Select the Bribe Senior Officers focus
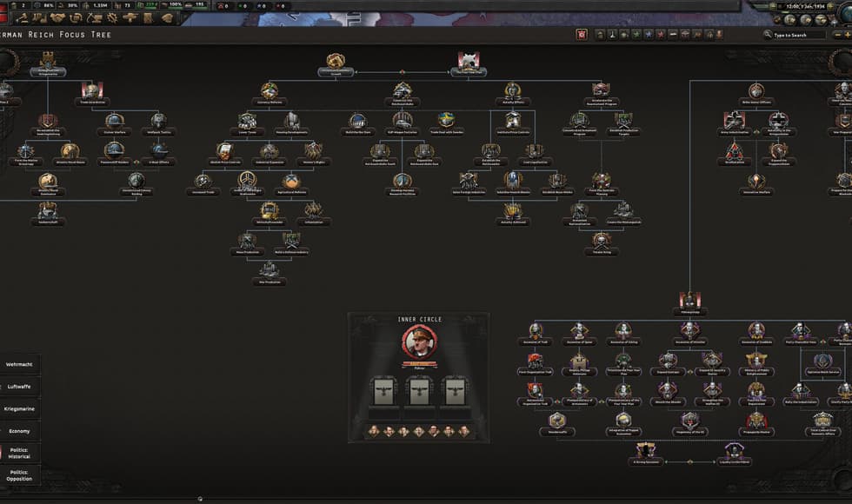Image resolution: width=852 pixels, height=504 pixels. tap(755, 94)
